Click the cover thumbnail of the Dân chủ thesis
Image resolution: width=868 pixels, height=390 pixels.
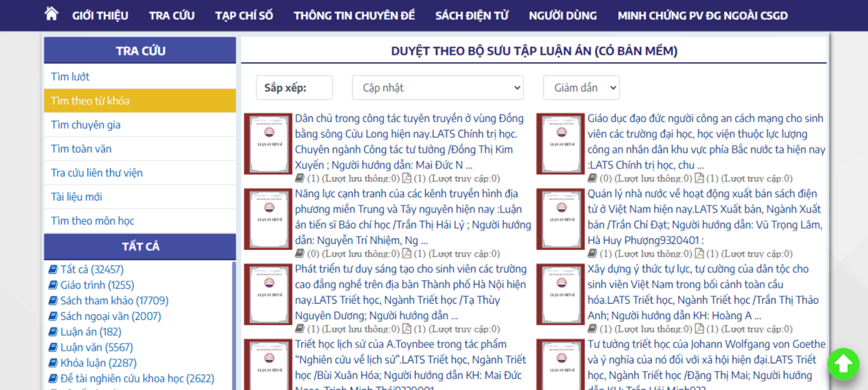269,144
